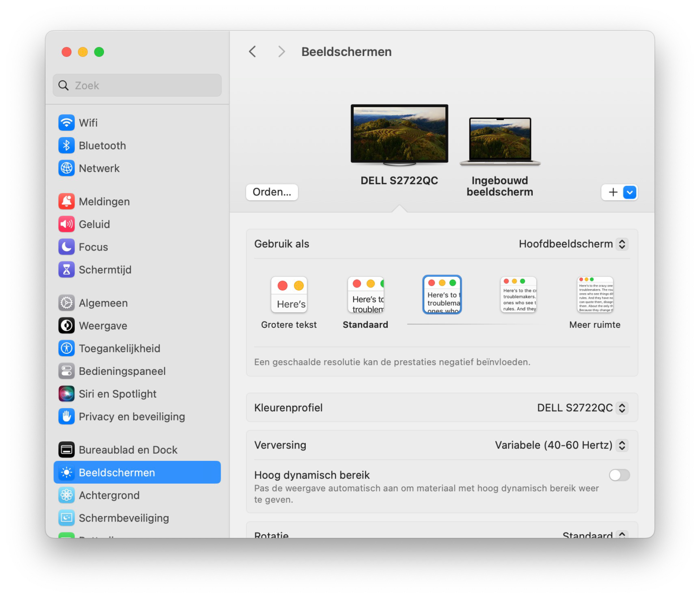The height and width of the screenshot is (598, 700).
Task: Select the Achtergrond sidebar icon
Action: pyautogui.click(x=67, y=495)
